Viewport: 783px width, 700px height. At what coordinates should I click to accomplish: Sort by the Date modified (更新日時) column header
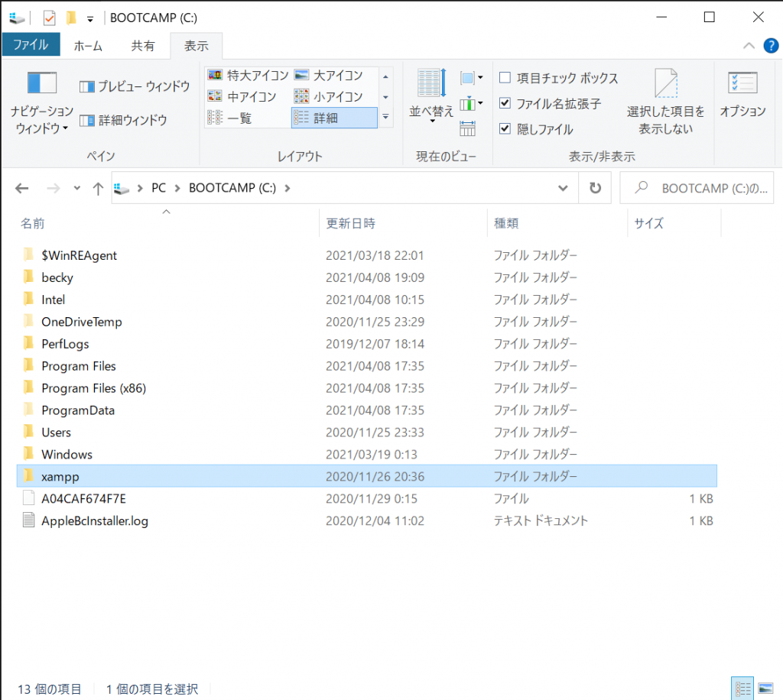point(351,223)
